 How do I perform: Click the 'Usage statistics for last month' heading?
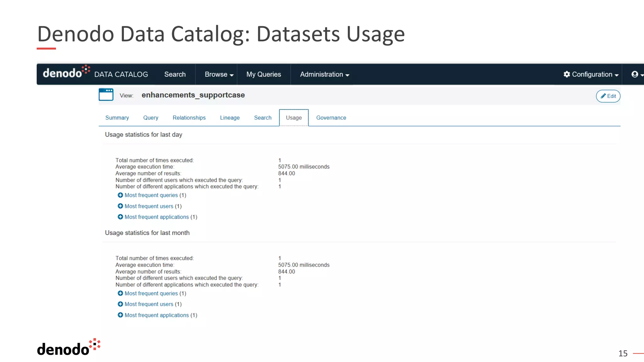(147, 233)
